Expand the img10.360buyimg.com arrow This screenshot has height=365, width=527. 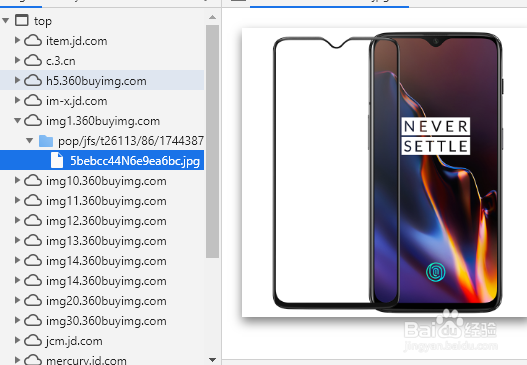(x=17, y=180)
